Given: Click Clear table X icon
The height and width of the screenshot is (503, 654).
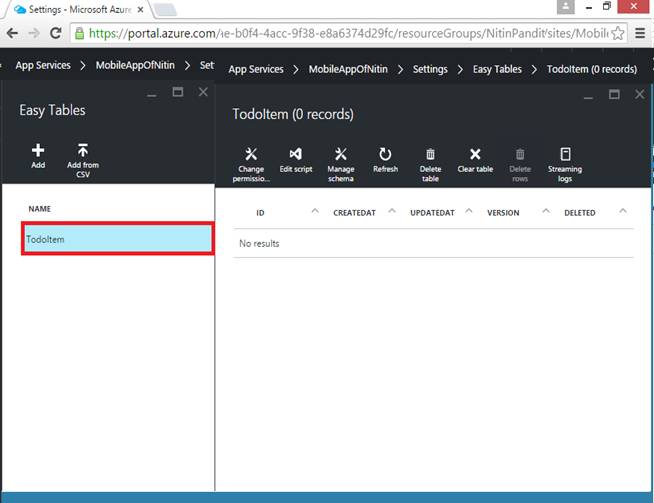Looking at the screenshot, I should pos(475,154).
